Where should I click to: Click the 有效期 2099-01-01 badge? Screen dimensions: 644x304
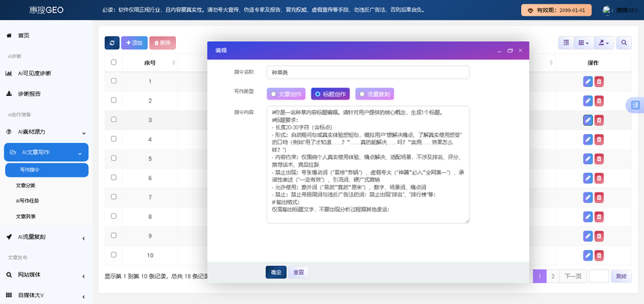click(x=556, y=10)
